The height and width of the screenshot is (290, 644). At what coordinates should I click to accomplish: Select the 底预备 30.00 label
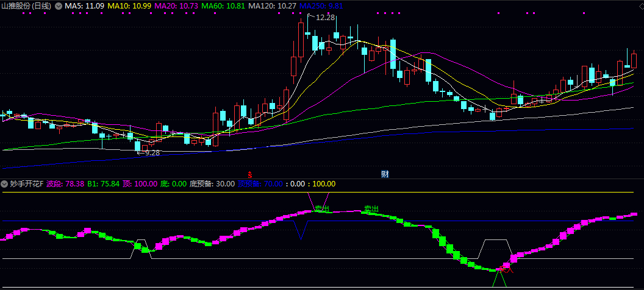point(212,183)
